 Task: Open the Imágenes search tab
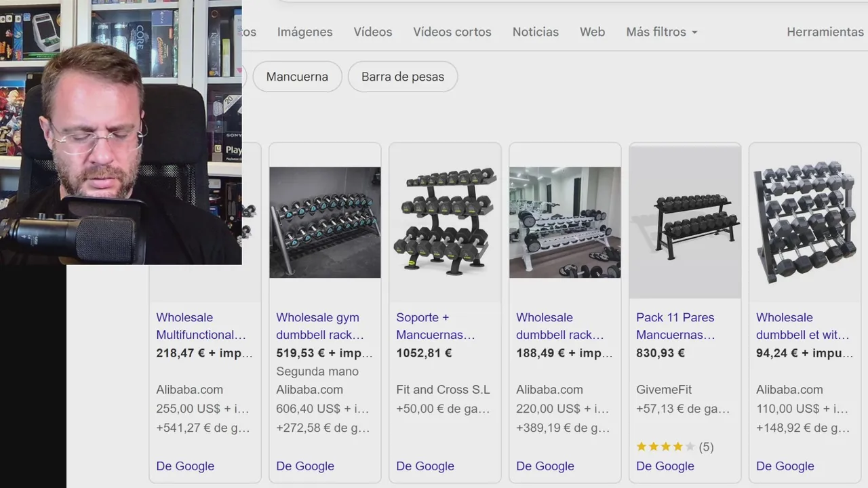304,32
